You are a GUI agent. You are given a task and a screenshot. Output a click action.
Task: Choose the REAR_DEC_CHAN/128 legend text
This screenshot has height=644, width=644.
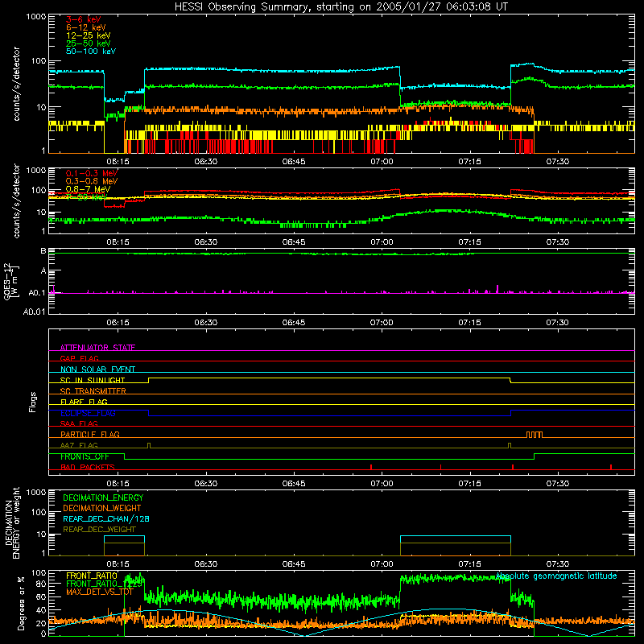point(106,518)
